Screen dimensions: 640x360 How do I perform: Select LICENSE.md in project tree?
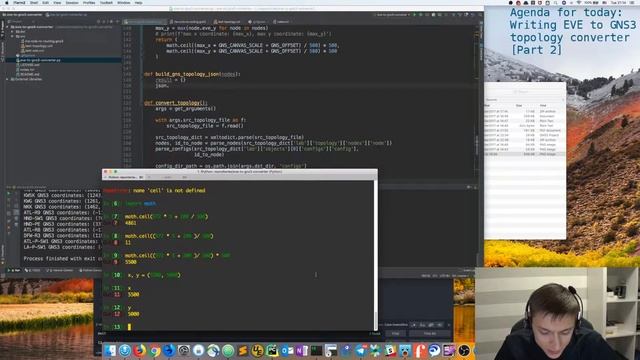tap(29, 65)
